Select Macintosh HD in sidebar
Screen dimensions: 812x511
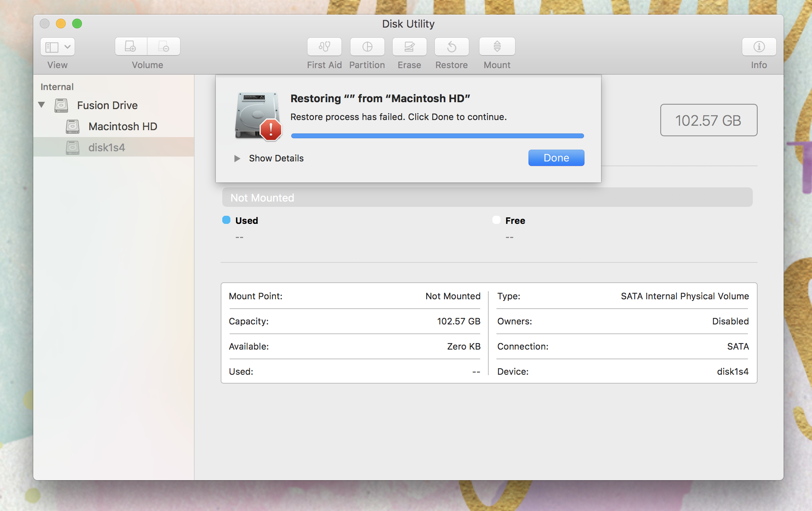point(122,127)
